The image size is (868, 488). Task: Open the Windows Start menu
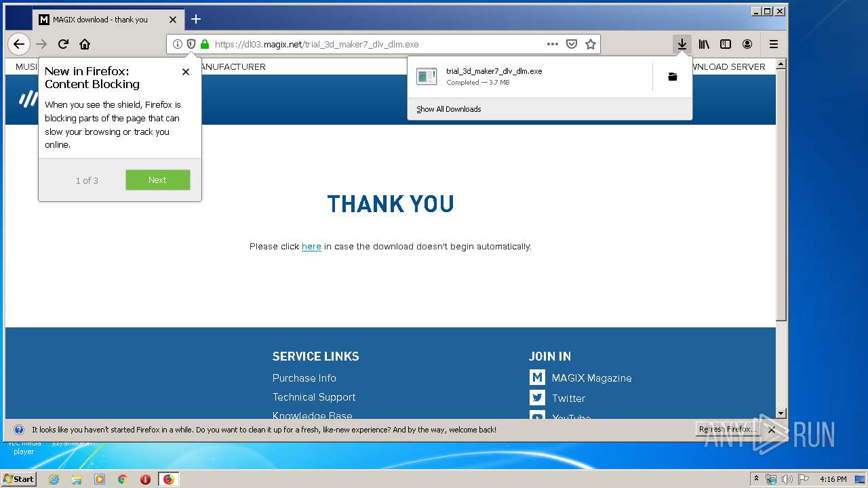point(18,479)
